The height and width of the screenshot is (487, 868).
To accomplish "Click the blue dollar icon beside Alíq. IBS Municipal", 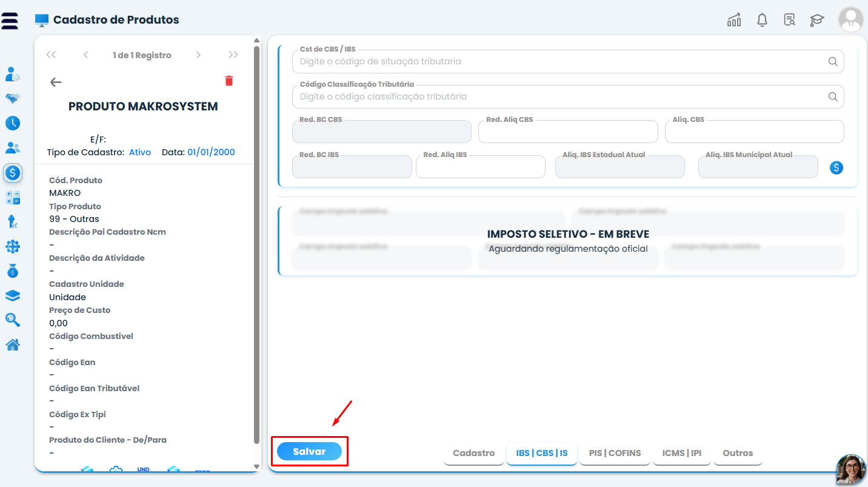I will [836, 168].
